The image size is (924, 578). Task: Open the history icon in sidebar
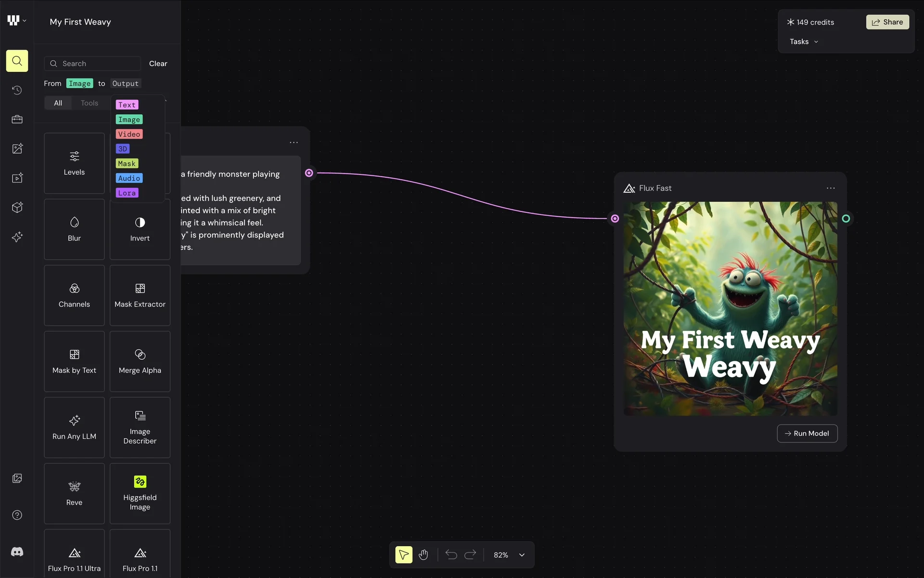coord(17,90)
